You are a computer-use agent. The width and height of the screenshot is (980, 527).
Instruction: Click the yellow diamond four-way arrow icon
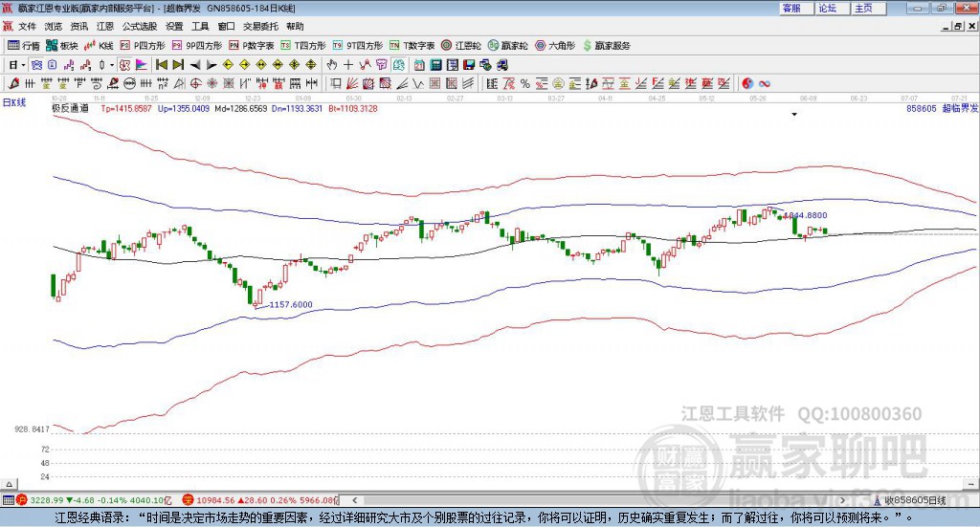pyautogui.click(x=295, y=65)
